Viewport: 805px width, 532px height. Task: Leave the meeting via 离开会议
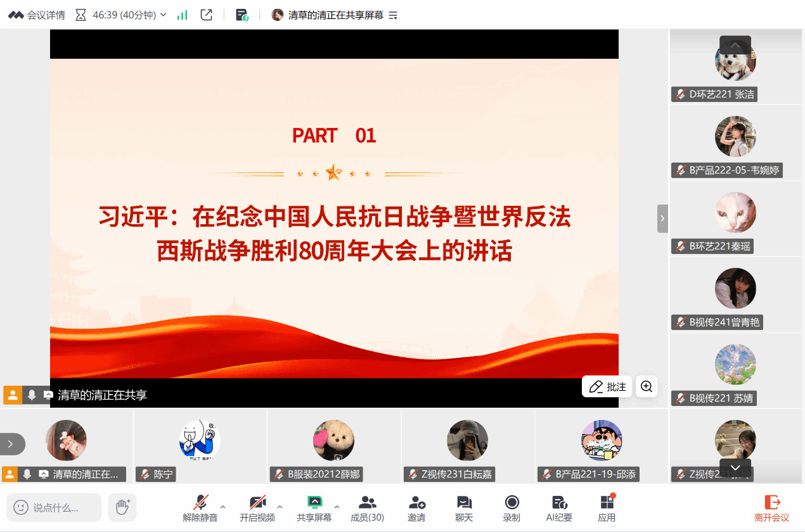pos(771,508)
